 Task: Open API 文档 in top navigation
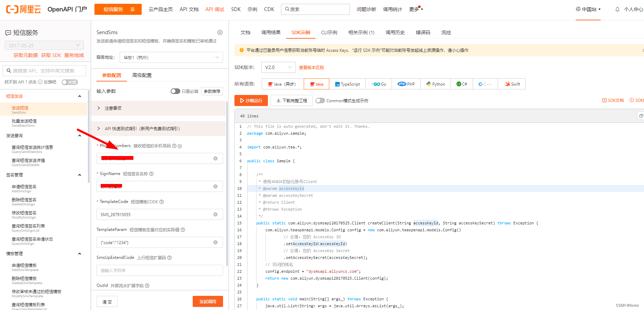tap(189, 9)
